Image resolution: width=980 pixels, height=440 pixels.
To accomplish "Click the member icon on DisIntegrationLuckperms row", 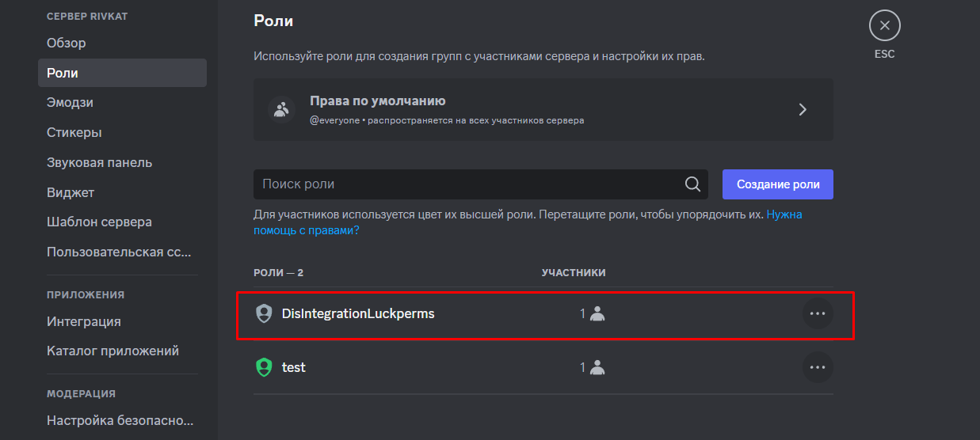I will [x=597, y=313].
